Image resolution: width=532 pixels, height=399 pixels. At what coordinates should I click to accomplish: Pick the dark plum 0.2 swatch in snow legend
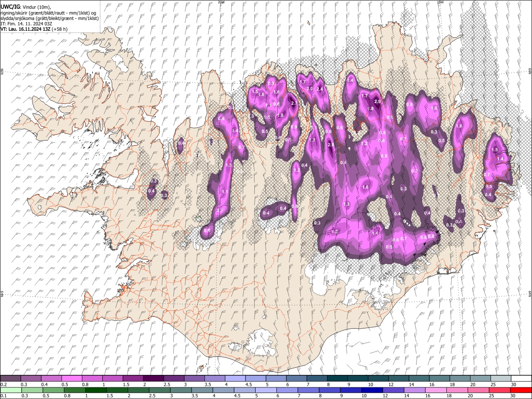[x=10, y=378]
